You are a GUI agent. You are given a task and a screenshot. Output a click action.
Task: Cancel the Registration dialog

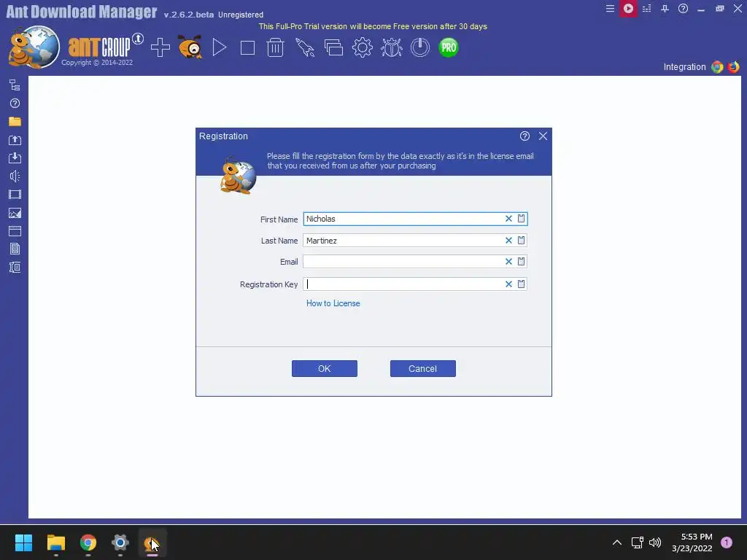coord(422,368)
